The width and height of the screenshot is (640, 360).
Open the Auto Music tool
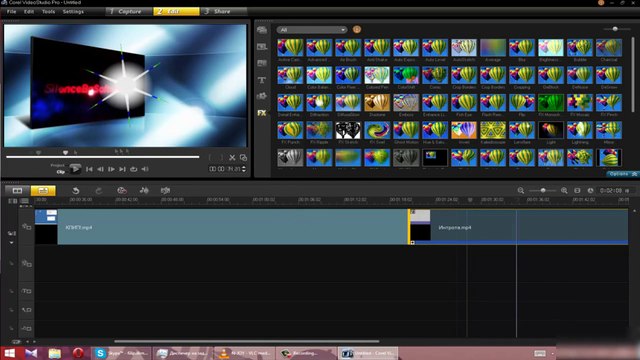[x=165, y=190]
